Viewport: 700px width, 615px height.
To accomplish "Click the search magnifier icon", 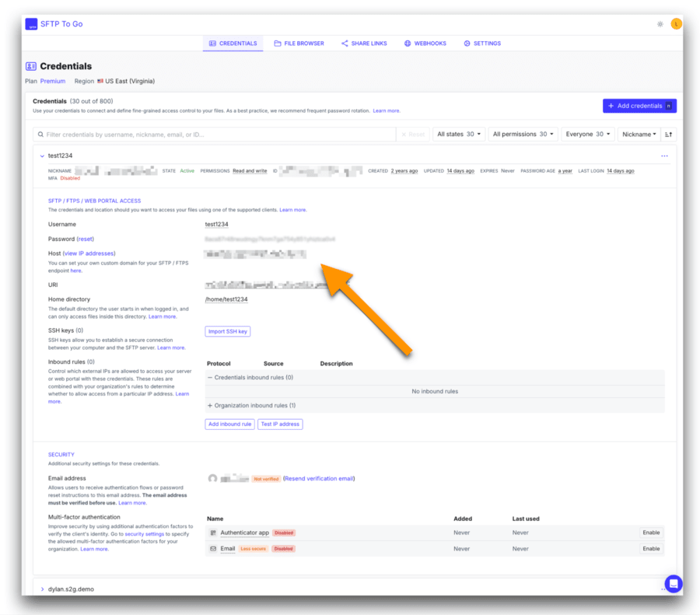I will coord(40,135).
